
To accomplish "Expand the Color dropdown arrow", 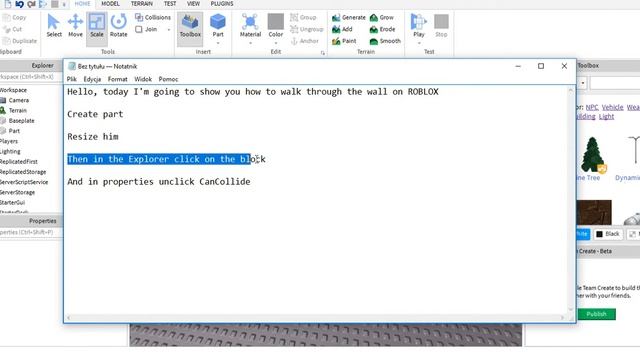I will (x=276, y=43).
